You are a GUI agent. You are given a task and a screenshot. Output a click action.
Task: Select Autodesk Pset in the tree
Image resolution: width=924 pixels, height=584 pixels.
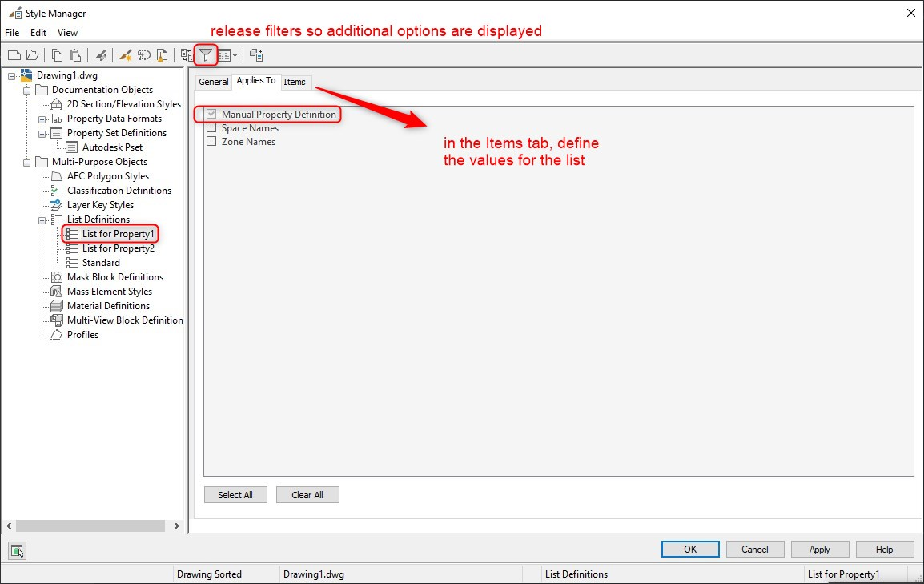point(112,147)
